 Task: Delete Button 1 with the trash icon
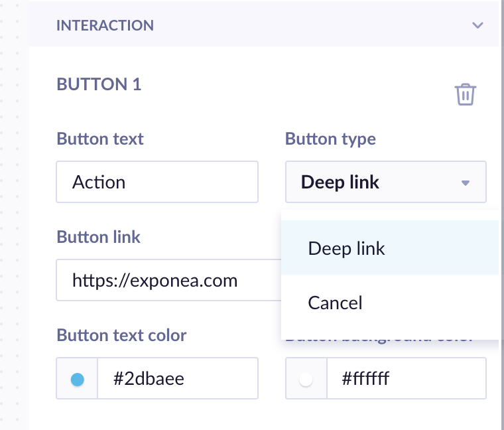tap(465, 94)
